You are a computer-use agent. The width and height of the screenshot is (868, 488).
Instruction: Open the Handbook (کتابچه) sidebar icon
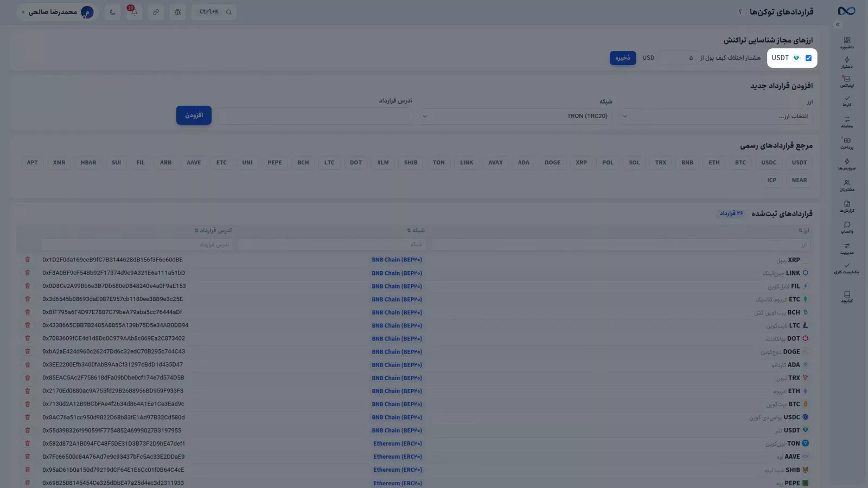847,297
